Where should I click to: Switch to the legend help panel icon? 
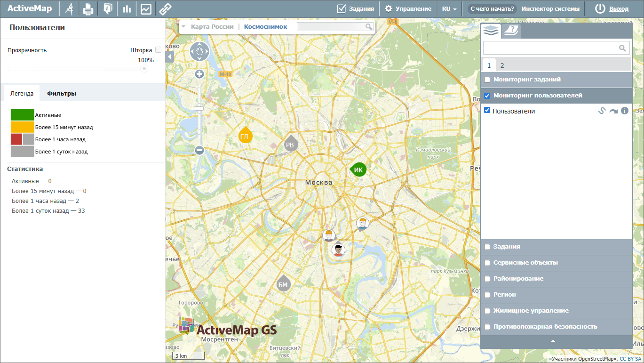[511, 31]
